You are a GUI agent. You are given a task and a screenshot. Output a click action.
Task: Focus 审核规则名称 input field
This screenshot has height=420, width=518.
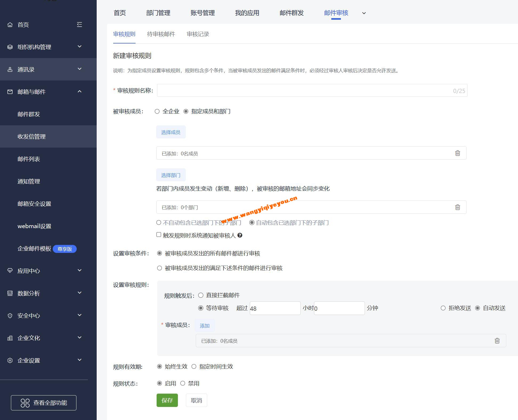point(312,90)
